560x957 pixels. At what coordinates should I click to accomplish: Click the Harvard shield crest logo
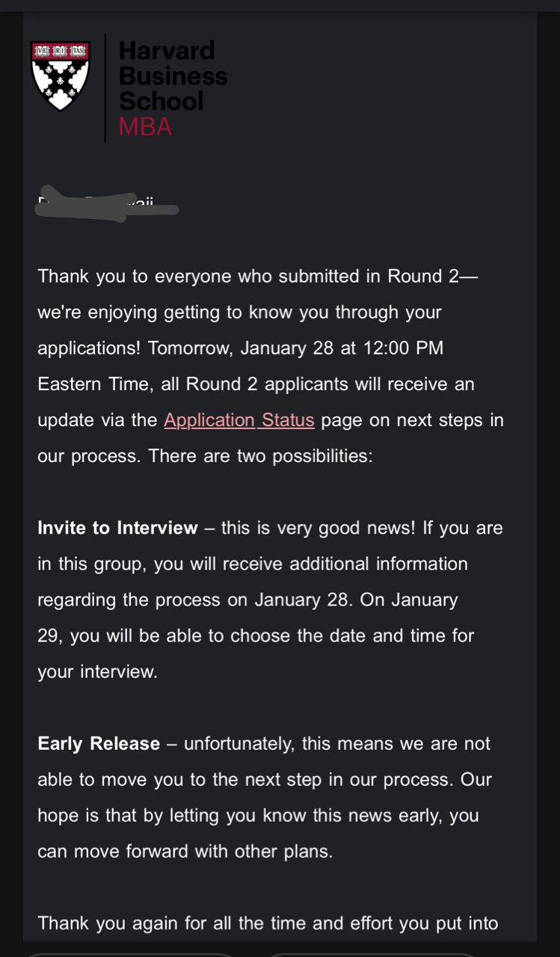(x=60, y=76)
